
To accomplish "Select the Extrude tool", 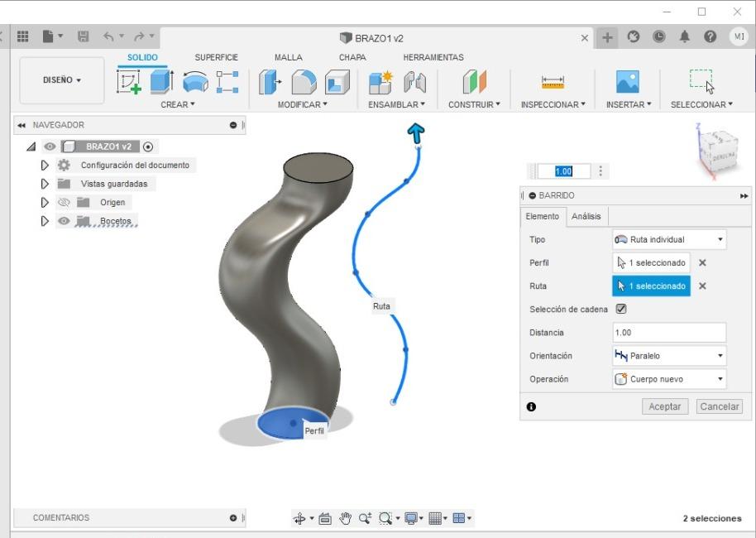I will click(x=162, y=82).
